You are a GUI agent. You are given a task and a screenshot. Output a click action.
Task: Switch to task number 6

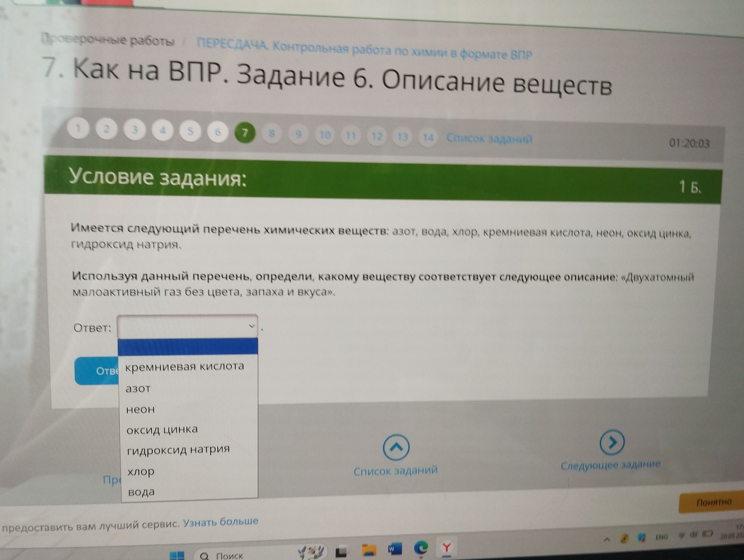[218, 132]
